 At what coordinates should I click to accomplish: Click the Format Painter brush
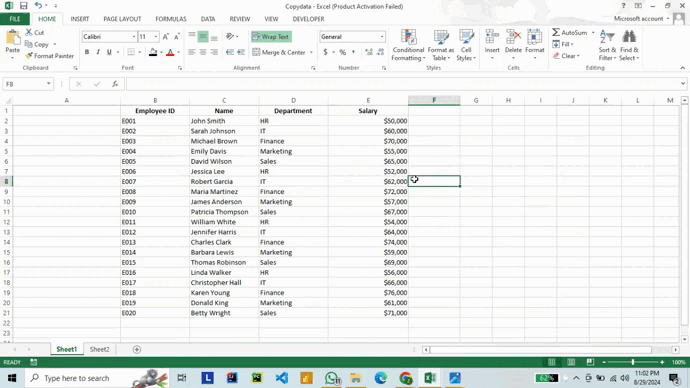(29, 56)
